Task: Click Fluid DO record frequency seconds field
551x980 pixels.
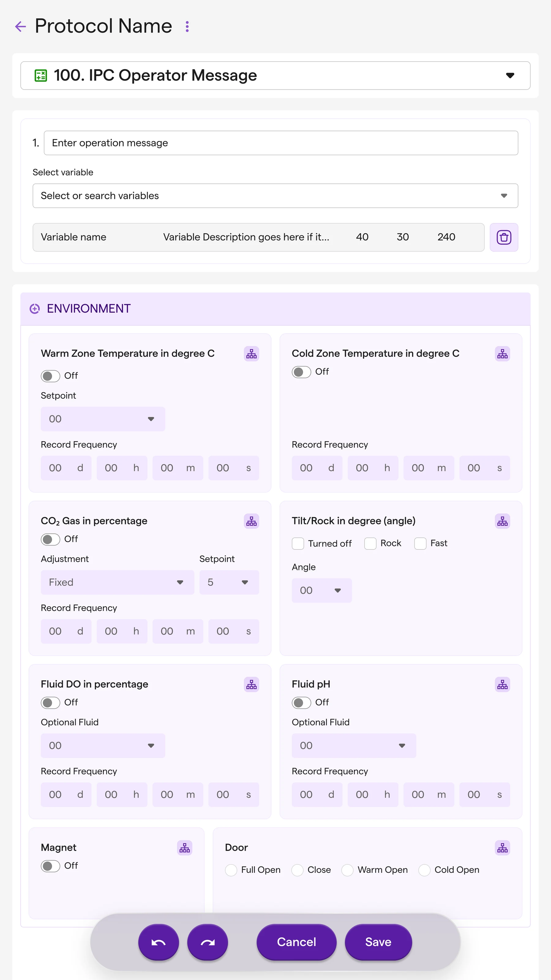Action: pyautogui.click(x=234, y=794)
